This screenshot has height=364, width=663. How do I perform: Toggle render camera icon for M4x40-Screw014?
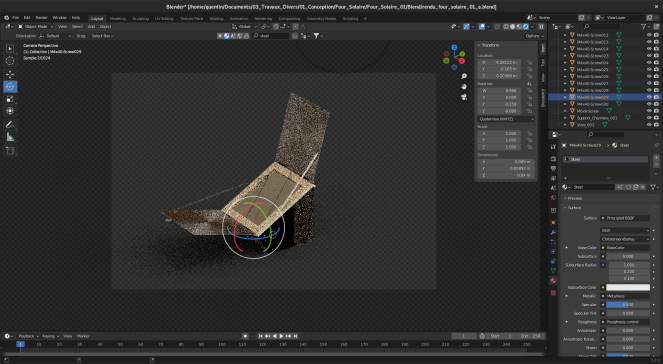[656, 49]
